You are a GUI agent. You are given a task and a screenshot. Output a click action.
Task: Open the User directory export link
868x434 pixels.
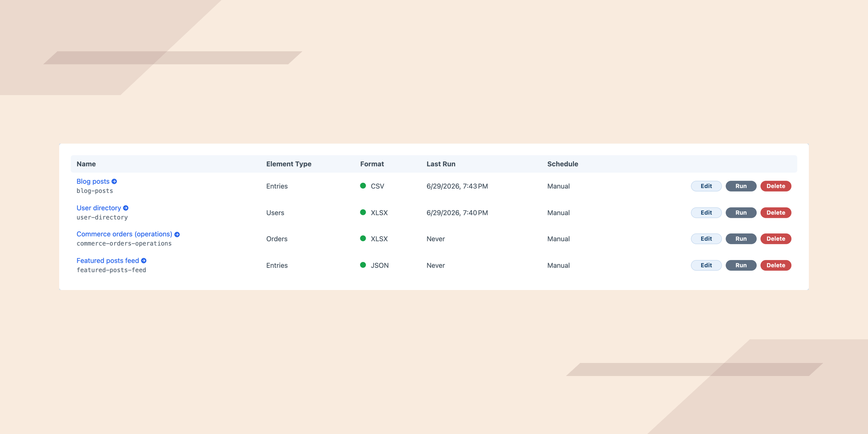(99, 208)
